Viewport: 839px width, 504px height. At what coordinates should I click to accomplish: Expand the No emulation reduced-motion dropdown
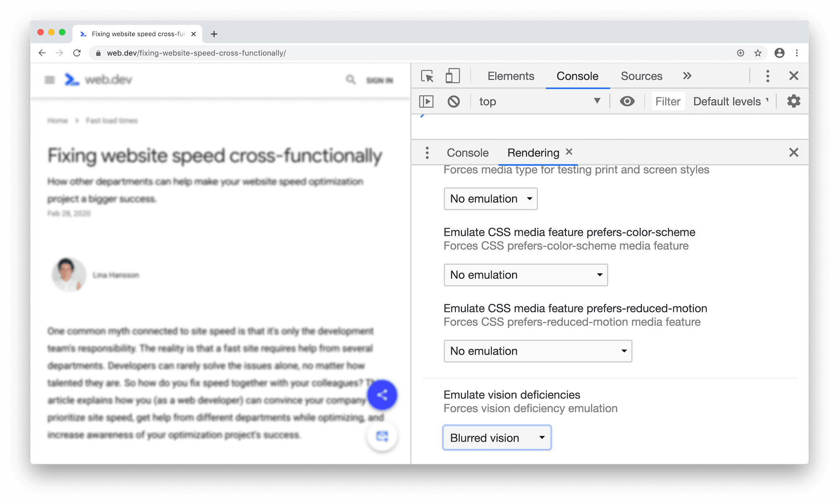tap(537, 351)
